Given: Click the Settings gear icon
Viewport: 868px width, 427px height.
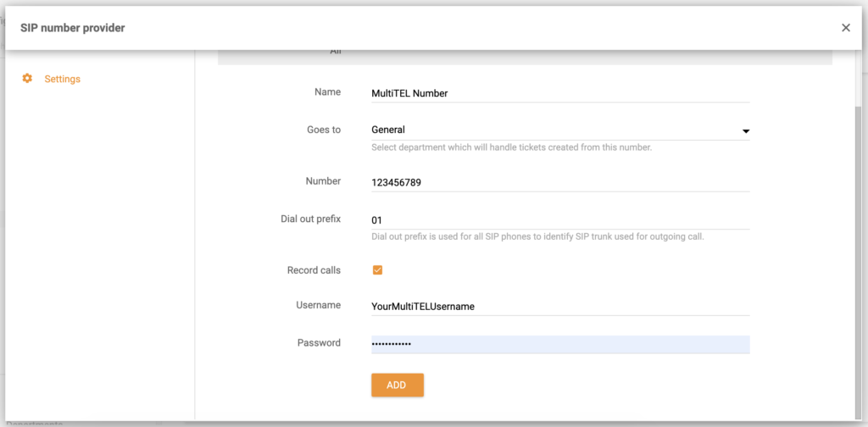Looking at the screenshot, I should [27, 79].
